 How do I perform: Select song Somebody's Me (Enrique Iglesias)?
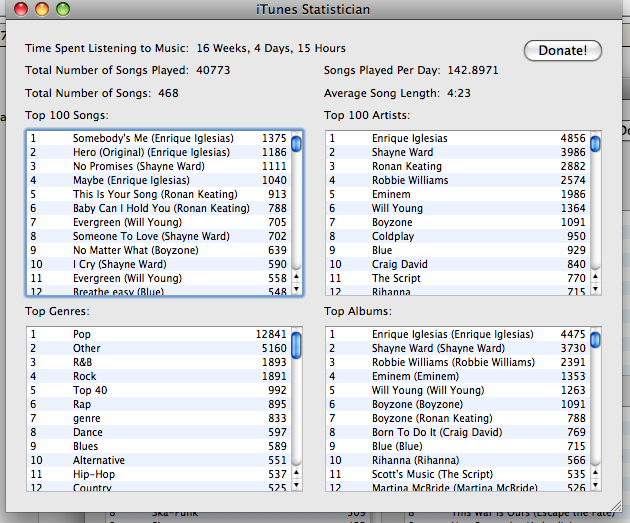coord(159,138)
